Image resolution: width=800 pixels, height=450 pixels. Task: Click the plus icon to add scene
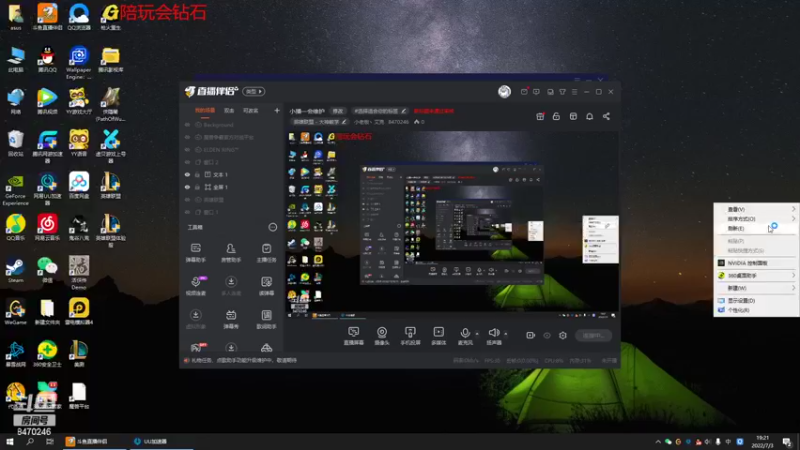pyautogui.click(x=277, y=110)
